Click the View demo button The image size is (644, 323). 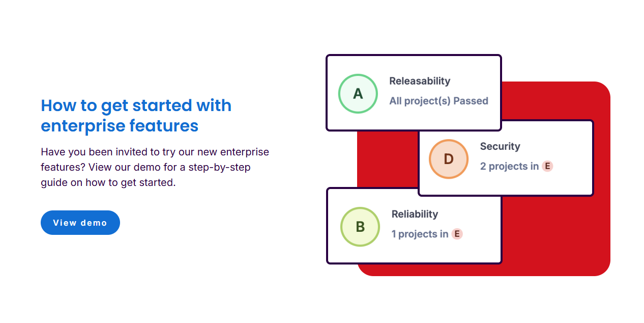pyautogui.click(x=80, y=223)
